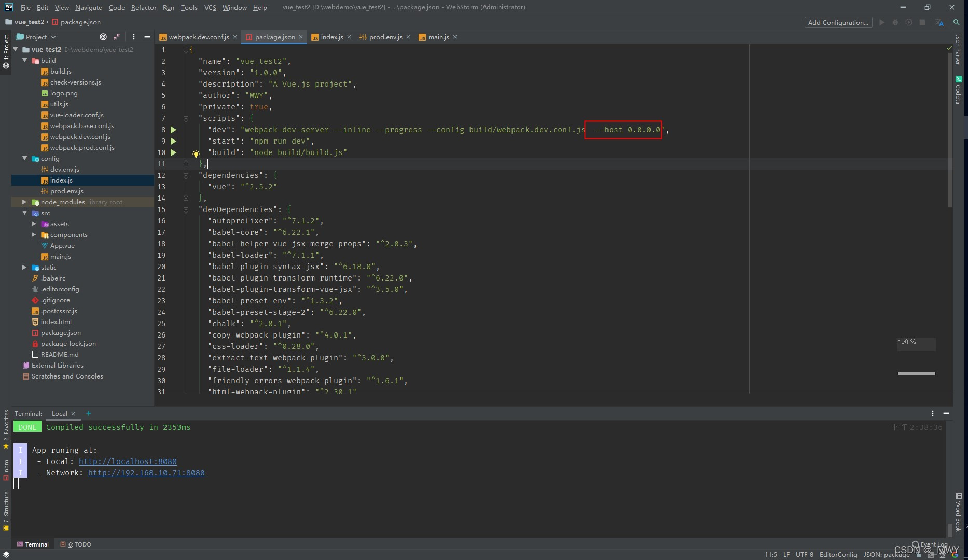Open the http://localhost:8080 link in Terminal
The image size is (968, 560).
[128, 461]
